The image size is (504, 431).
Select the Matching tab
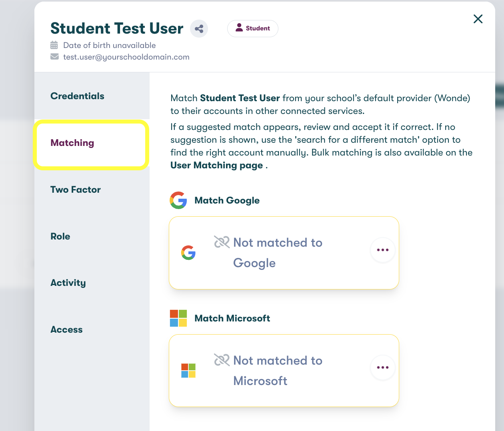click(x=72, y=143)
